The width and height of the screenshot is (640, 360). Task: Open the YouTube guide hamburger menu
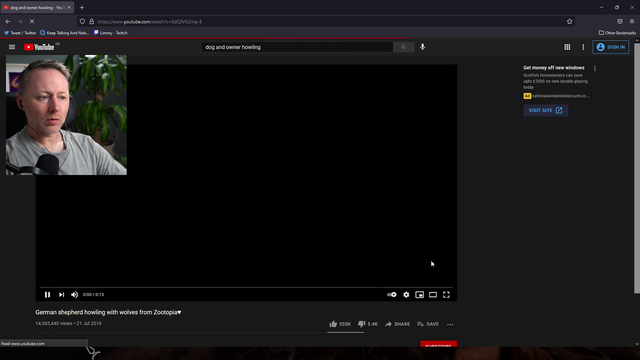12,47
